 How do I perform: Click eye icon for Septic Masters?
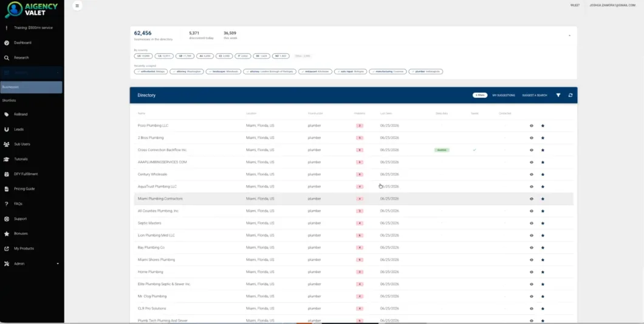532,223
